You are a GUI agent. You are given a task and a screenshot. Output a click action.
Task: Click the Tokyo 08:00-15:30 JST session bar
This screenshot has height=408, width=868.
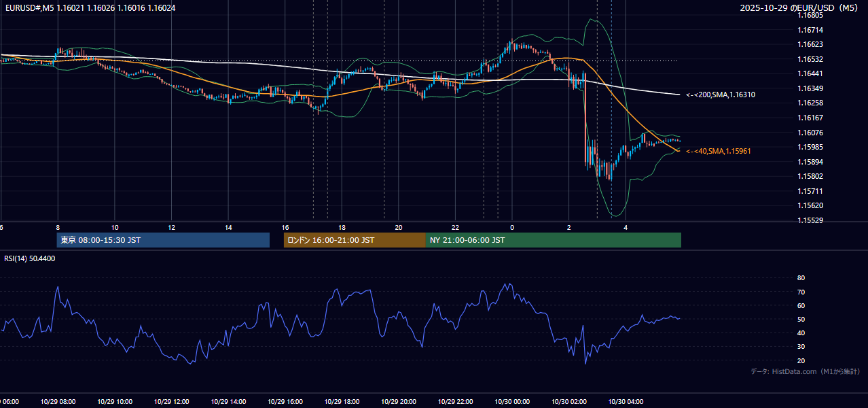(x=163, y=240)
